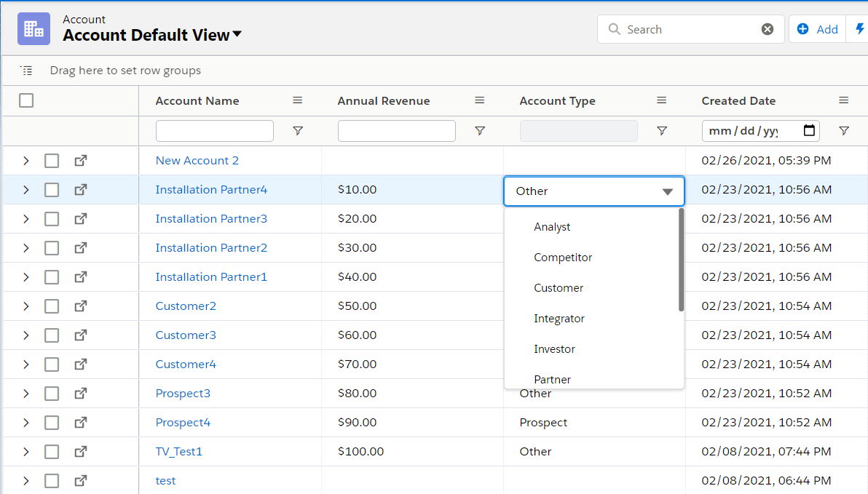The image size is (868, 494).
Task: Expand the Installation Partner3 row
Action: [x=25, y=219]
